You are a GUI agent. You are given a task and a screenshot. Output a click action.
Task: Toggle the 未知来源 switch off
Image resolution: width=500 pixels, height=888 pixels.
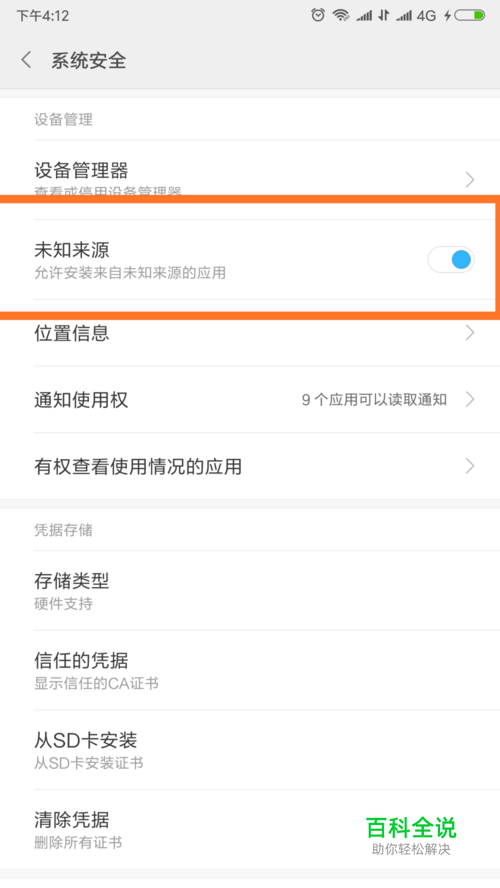pos(451,260)
